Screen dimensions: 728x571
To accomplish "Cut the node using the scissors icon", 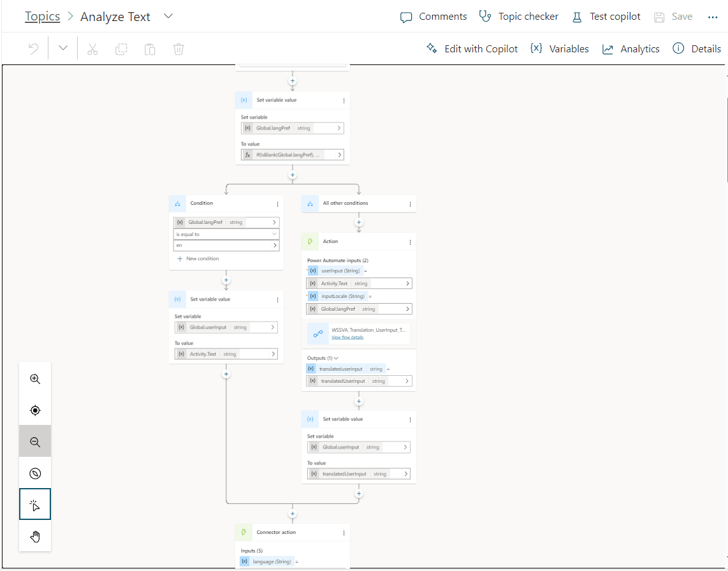I will 92,48.
